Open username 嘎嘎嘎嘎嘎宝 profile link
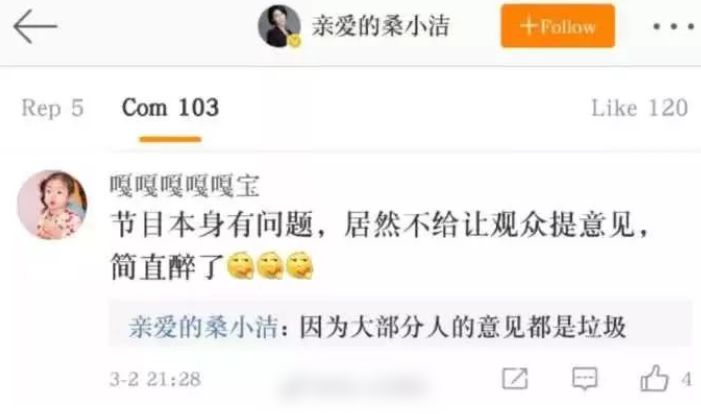 [185, 186]
